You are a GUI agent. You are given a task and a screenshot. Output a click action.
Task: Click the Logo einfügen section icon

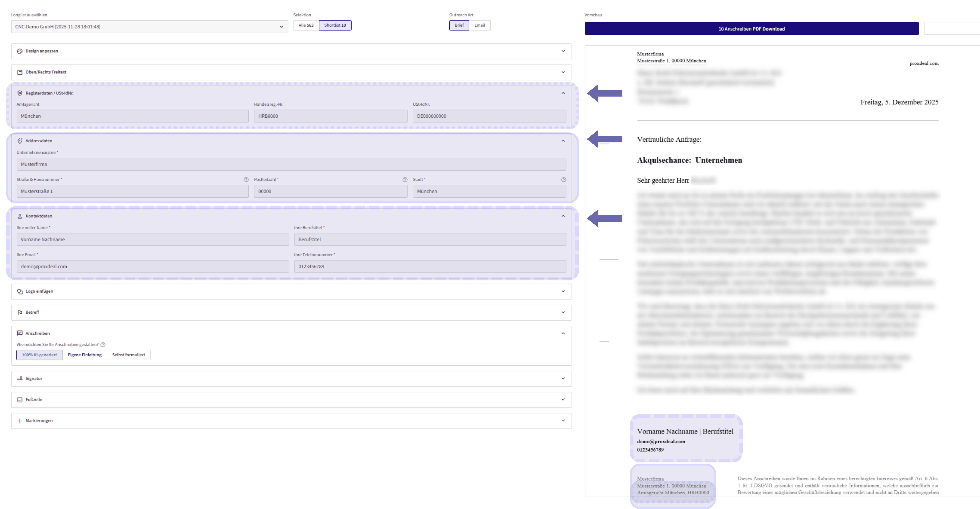20,292
